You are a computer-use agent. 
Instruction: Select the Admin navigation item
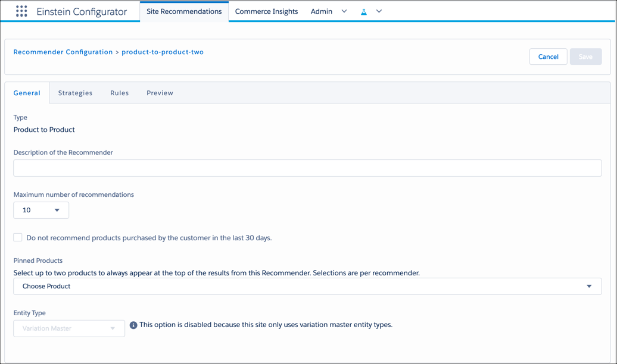[322, 11]
